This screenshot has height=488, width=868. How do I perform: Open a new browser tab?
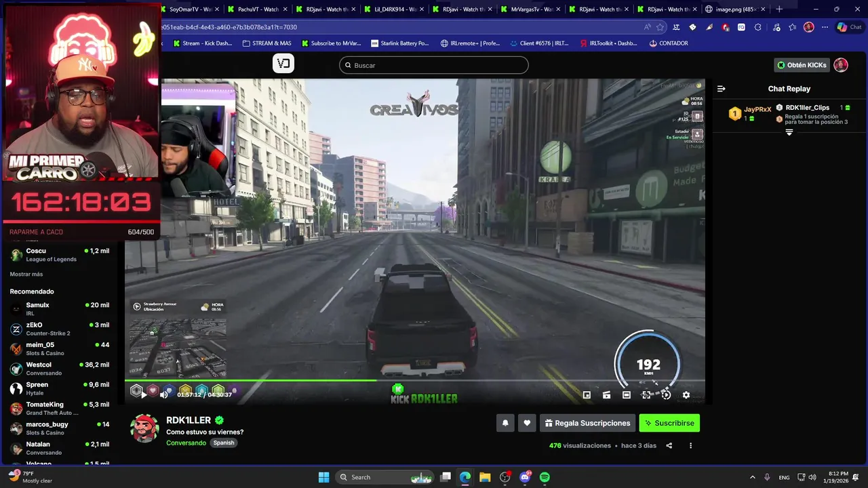pyautogui.click(x=779, y=9)
